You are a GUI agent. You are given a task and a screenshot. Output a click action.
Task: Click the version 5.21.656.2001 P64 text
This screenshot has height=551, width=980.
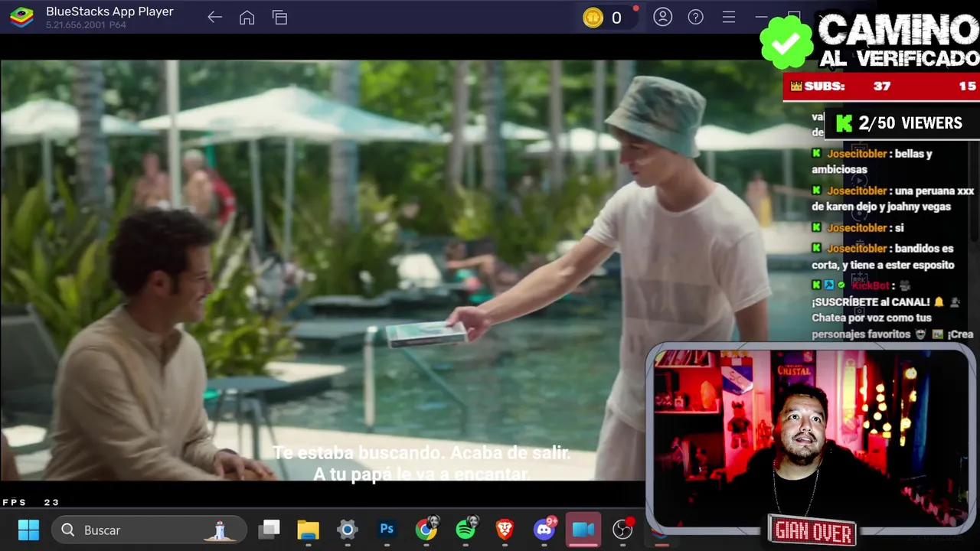[86, 25]
